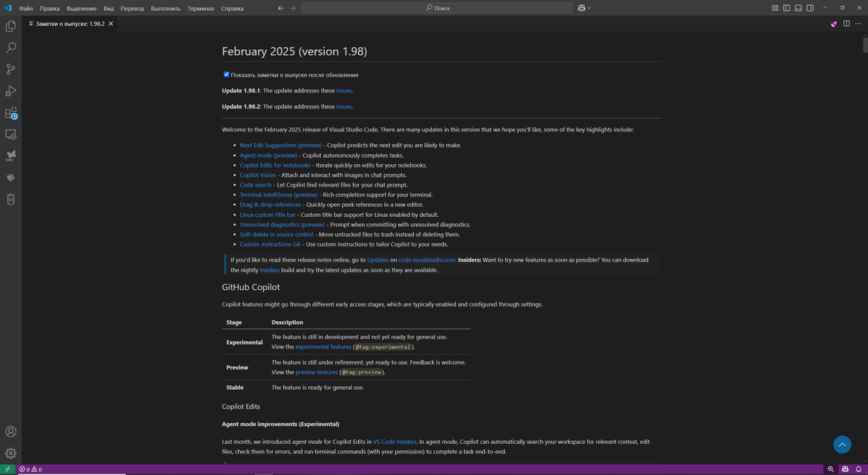Viewport: 868px width, 475px height.
Task: Open the Source Control view
Action: pyautogui.click(x=11, y=69)
